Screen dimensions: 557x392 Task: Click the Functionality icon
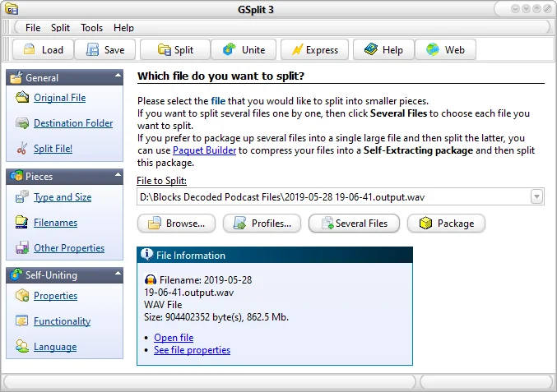coord(21,321)
